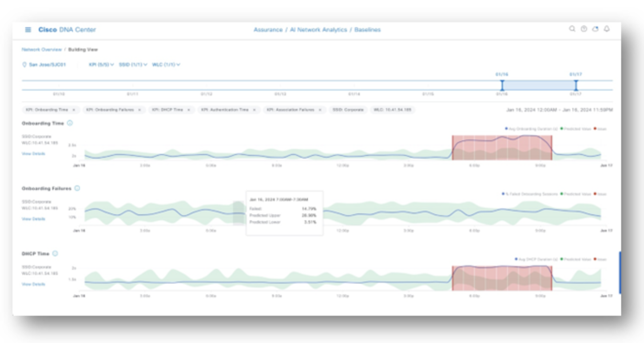This screenshot has width=644, height=343.
Task: Click info icon next to Onboarding Time
Action: [x=70, y=123]
